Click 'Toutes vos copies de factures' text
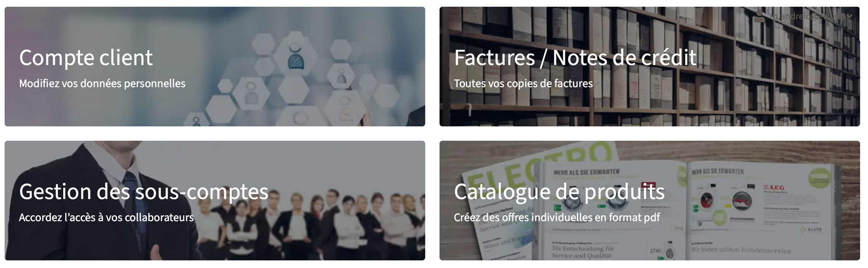The height and width of the screenshot is (268, 868). point(523,83)
